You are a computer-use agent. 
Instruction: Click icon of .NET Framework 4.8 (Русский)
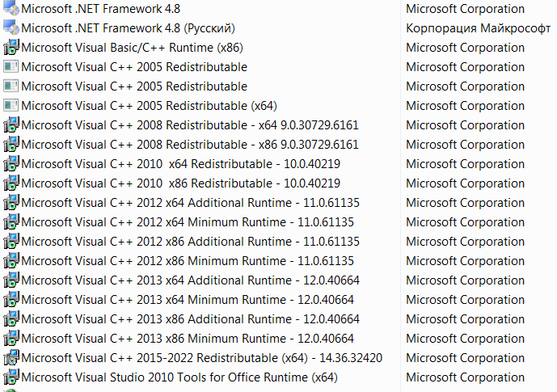point(11,28)
